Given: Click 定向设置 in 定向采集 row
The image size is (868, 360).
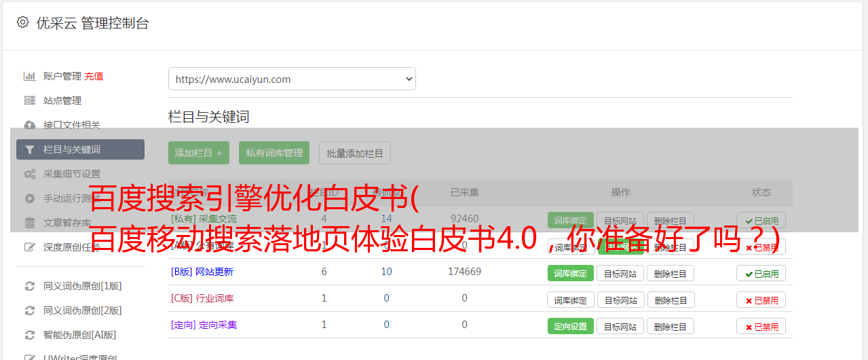Looking at the screenshot, I should 571,326.
